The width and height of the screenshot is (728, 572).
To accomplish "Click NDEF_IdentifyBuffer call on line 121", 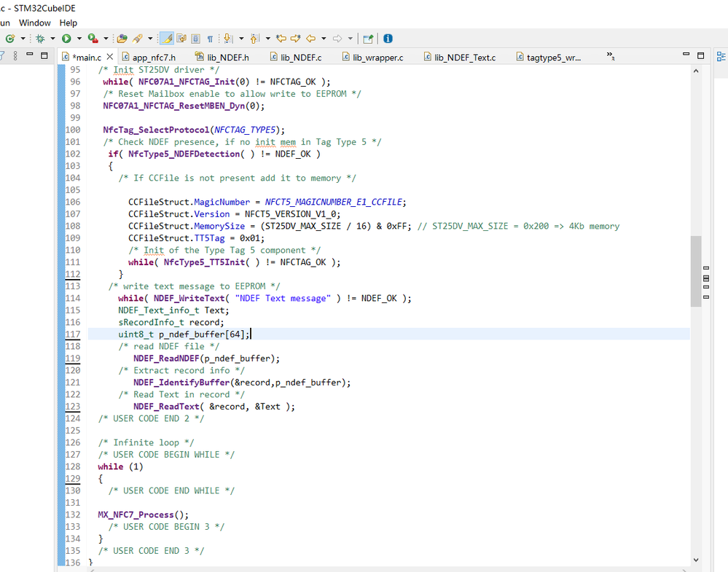I will pyautogui.click(x=181, y=383).
